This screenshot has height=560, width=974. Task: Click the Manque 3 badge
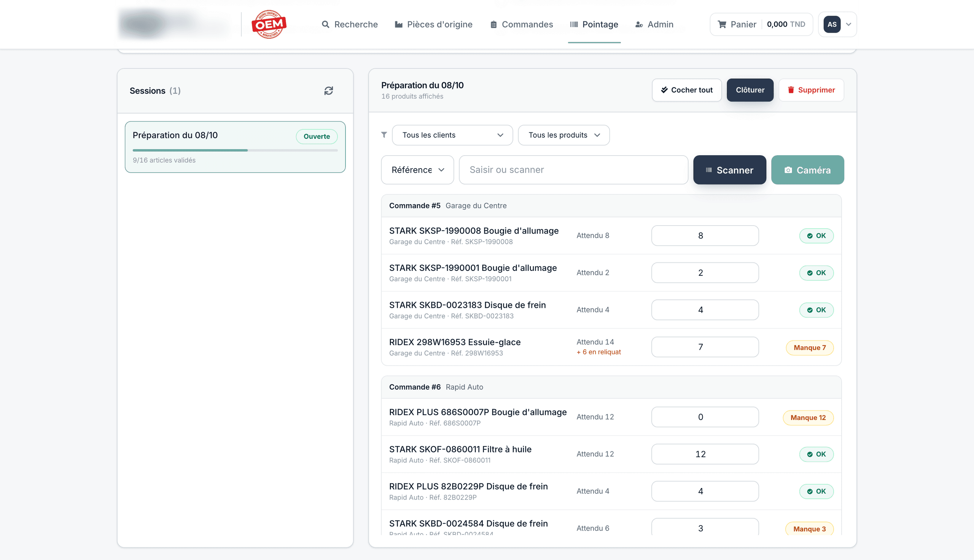pos(809,529)
